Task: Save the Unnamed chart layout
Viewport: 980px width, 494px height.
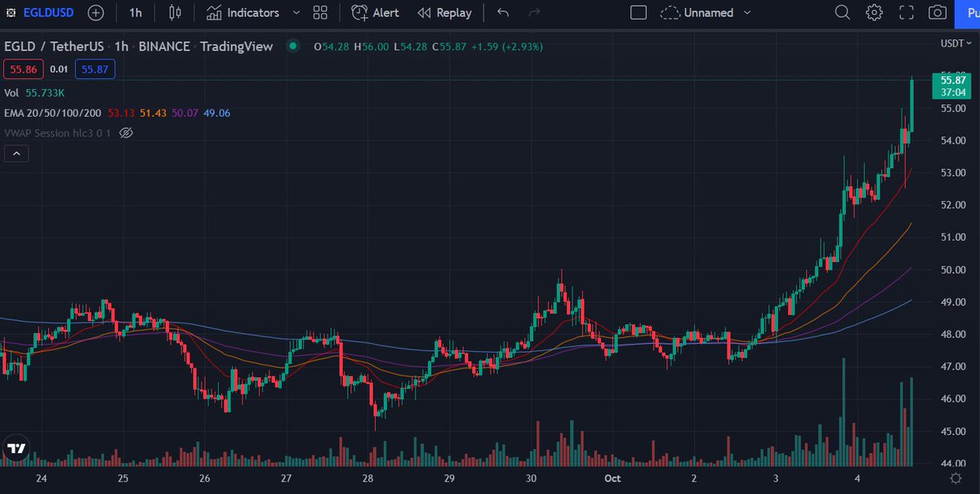Action: point(696,13)
